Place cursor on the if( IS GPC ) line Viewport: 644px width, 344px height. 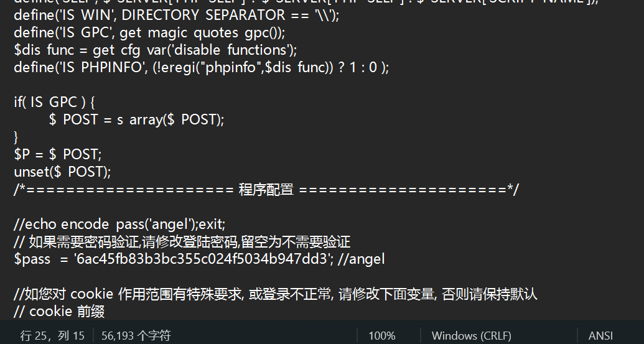pos(54,102)
